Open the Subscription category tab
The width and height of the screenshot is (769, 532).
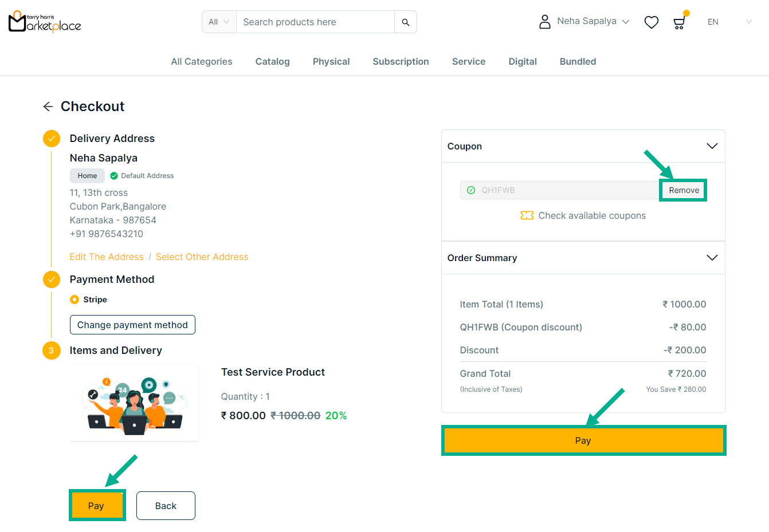coord(401,61)
